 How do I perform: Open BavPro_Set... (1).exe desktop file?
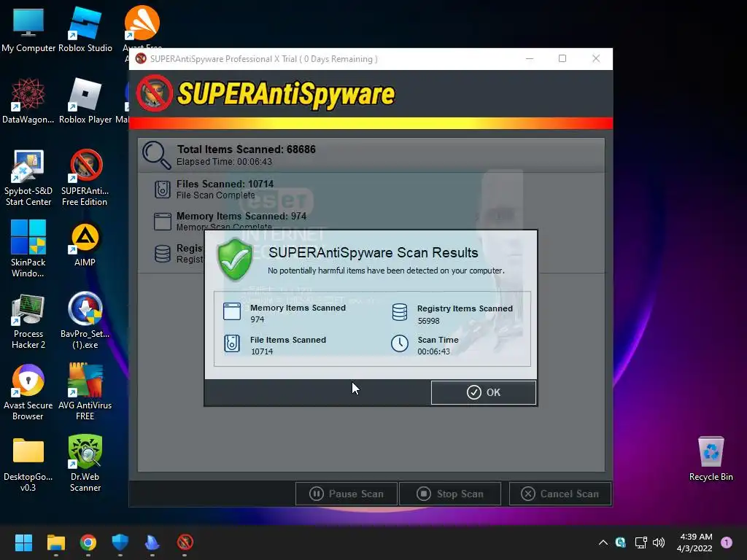85,321
